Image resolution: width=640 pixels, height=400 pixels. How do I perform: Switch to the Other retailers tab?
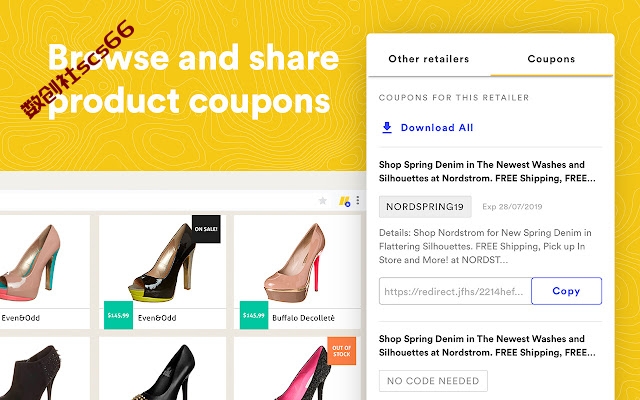(x=429, y=59)
